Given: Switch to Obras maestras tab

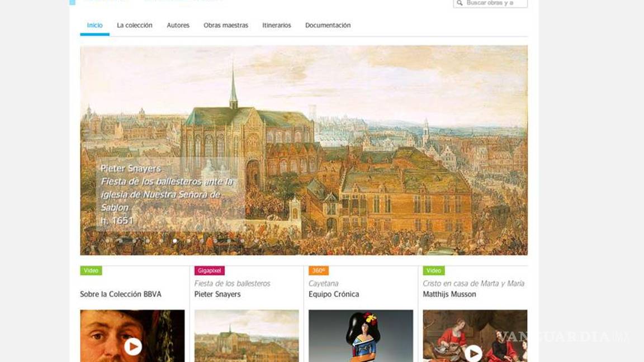Looking at the screenshot, I should point(226,26).
